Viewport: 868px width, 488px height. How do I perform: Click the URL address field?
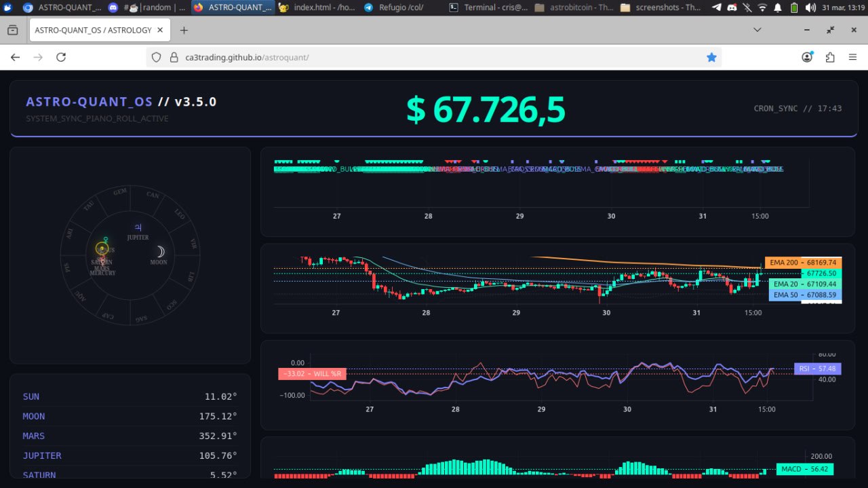pos(434,58)
